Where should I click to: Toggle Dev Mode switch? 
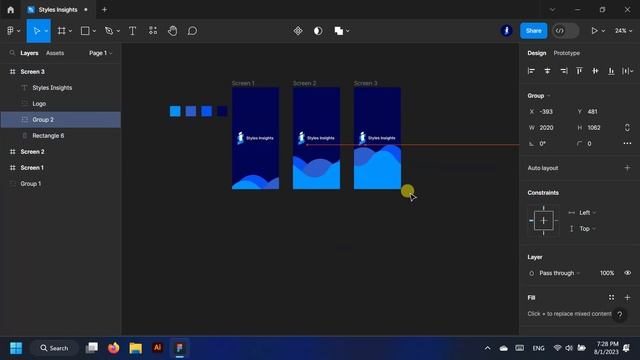click(565, 31)
